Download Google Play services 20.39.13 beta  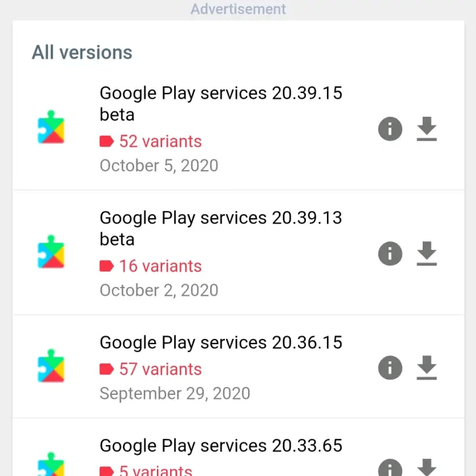427,253
